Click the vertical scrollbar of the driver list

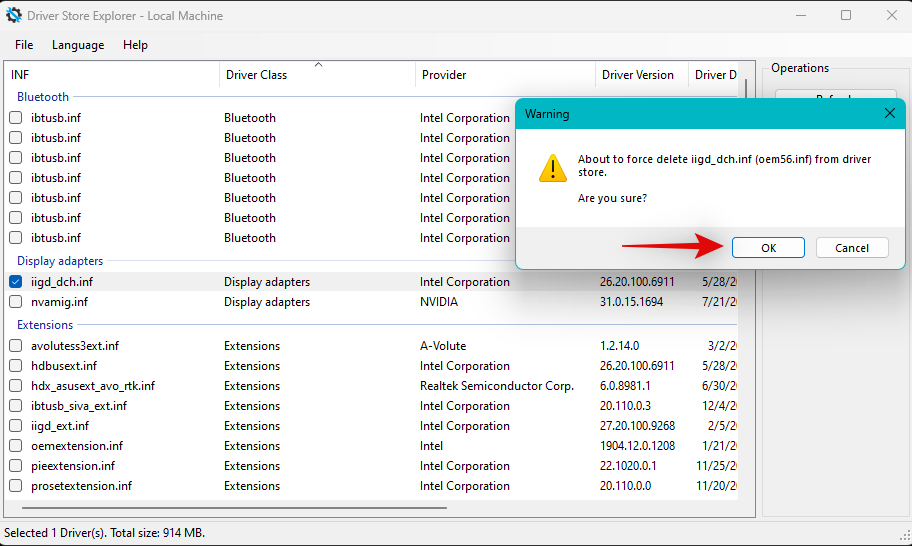[x=746, y=87]
